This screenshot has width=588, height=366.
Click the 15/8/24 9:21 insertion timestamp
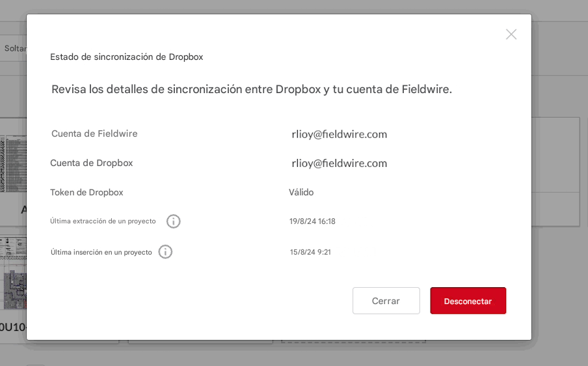(310, 252)
